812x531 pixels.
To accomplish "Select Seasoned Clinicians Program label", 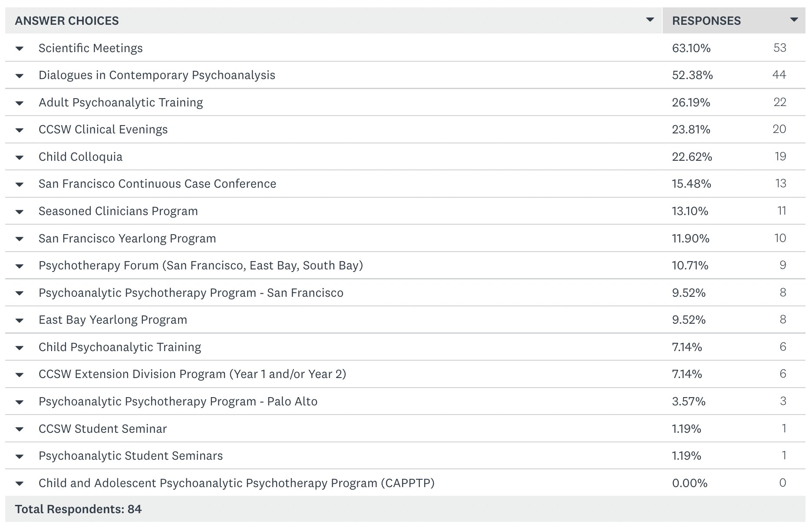I will 118,211.
